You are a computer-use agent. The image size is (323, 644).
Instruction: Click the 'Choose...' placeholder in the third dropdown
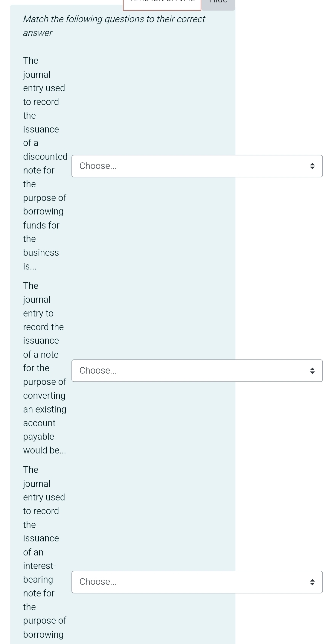pyautogui.click(x=98, y=582)
